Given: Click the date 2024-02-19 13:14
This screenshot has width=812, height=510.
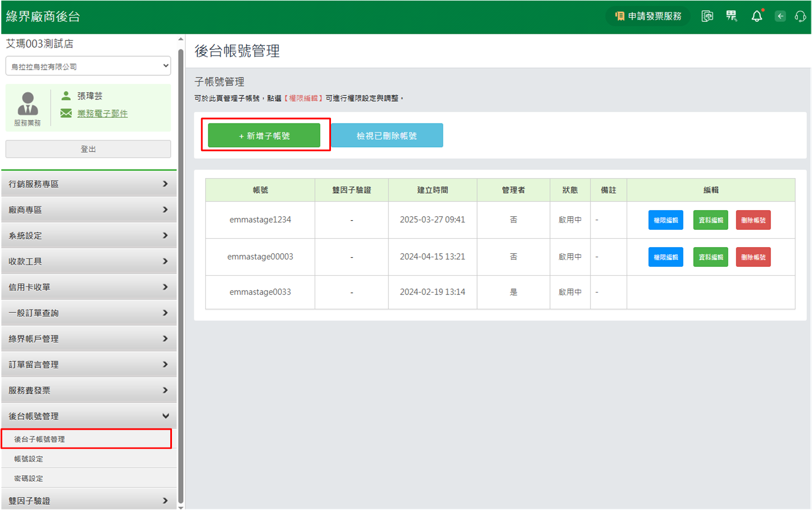Looking at the screenshot, I should 433,292.
